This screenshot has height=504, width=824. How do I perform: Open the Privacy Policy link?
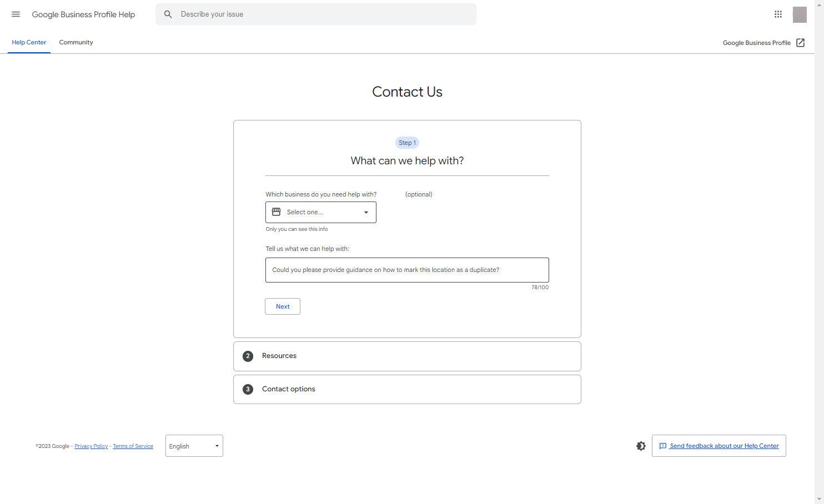tap(91, 446)
